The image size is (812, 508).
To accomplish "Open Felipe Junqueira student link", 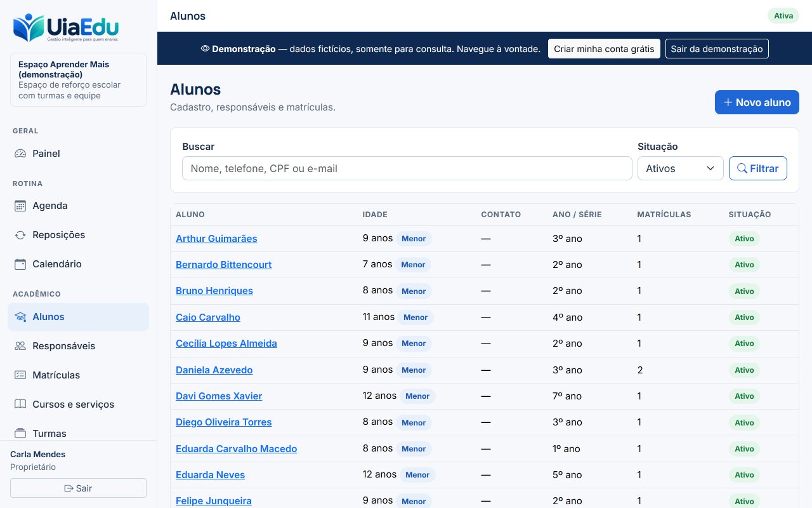I will (x=214, y=501).
